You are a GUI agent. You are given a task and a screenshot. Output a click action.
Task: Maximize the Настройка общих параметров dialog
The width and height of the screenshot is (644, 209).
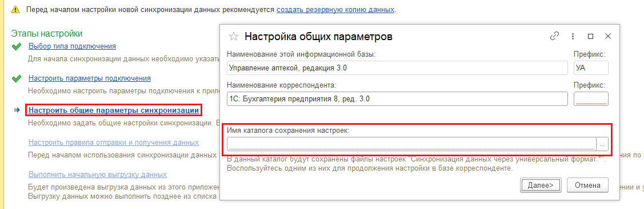click(591, 36)
